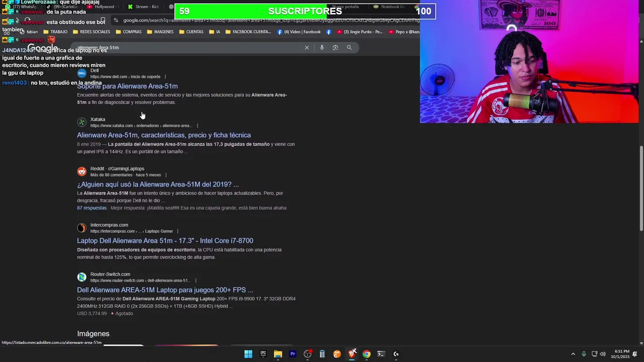The image size is (644, 362).
Task: Open Dell Alienware AREA-51M Router-Switch result
Action: pyautogui.click(x=165, y=290)
